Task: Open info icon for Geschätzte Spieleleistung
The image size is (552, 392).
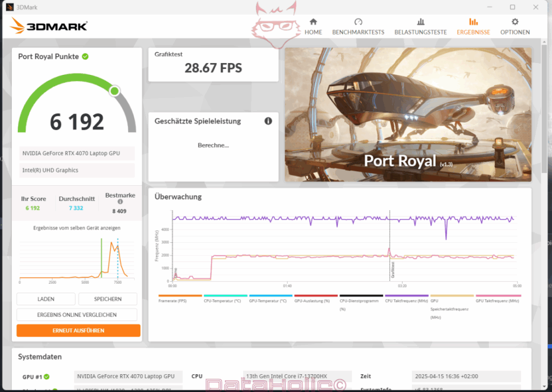Action: (x=268, y=121)
